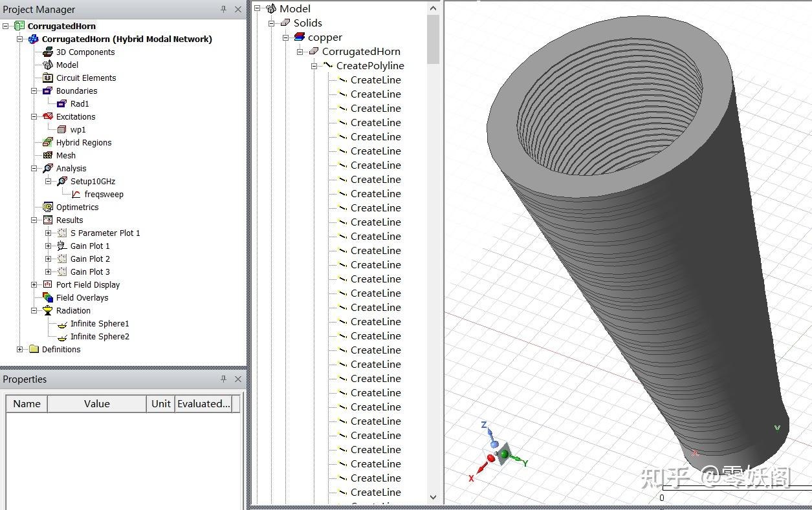The image size is (812, 510).
Task: Select the first CreateLine operation
Action: click(x=375, y=80)
